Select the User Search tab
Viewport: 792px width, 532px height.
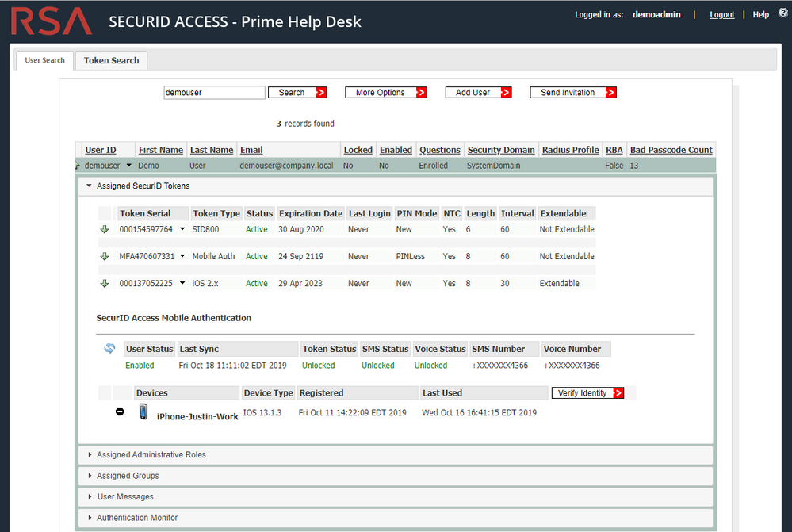point(44,60)
